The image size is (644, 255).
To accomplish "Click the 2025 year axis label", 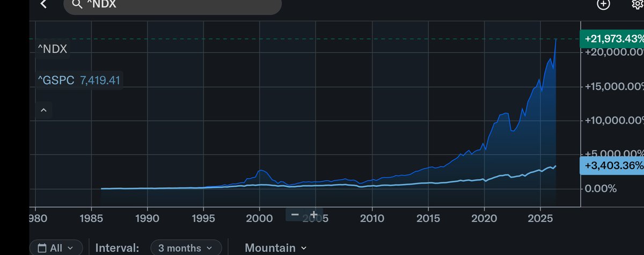I will [540, 218].
